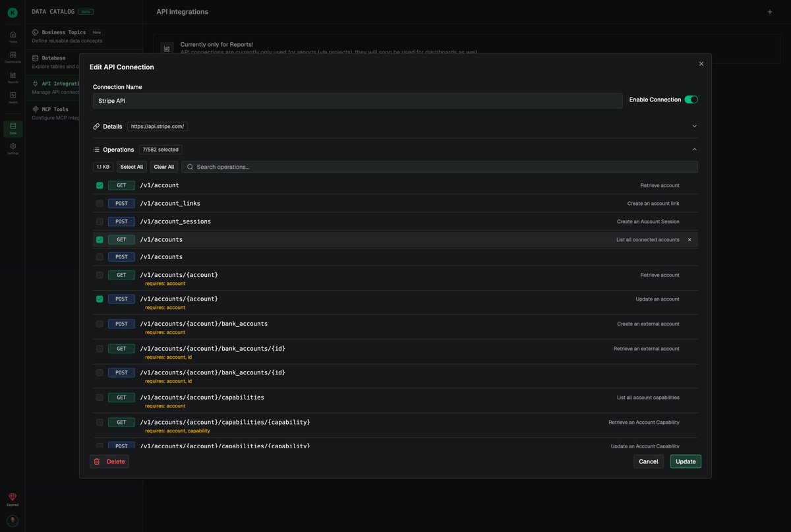Click the 7/582 selected badge
This screenshot has width=791, height=532.
tap(161, 150)
